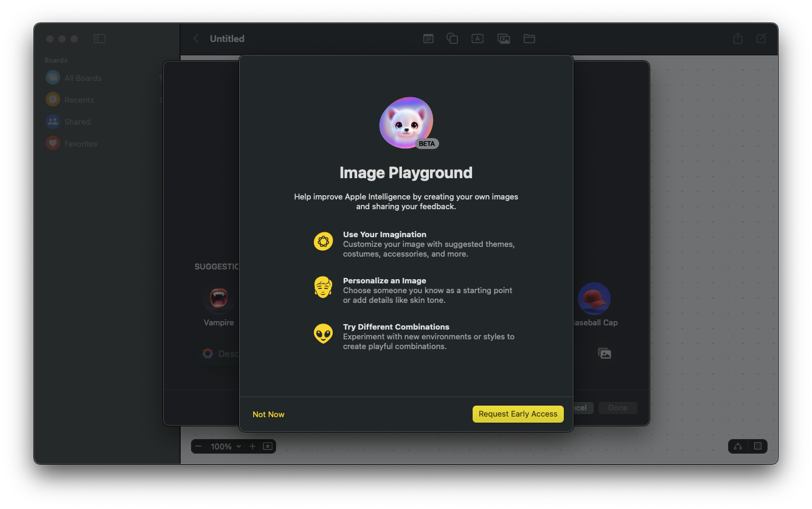Image resolution: width=812 pixels, height=509 pixels.
Task: Toggle connector lines icon at bottom right
Action: 738,446
